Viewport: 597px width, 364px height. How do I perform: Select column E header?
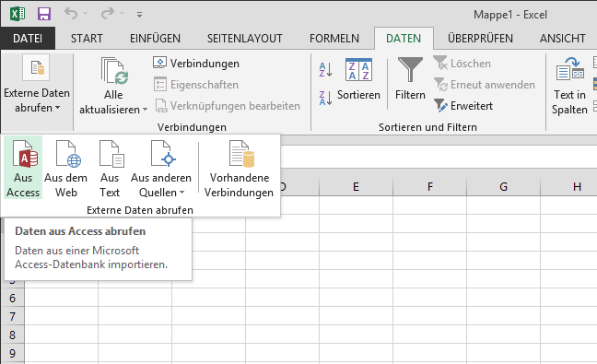pyautogui.click(x=356, y=187)
